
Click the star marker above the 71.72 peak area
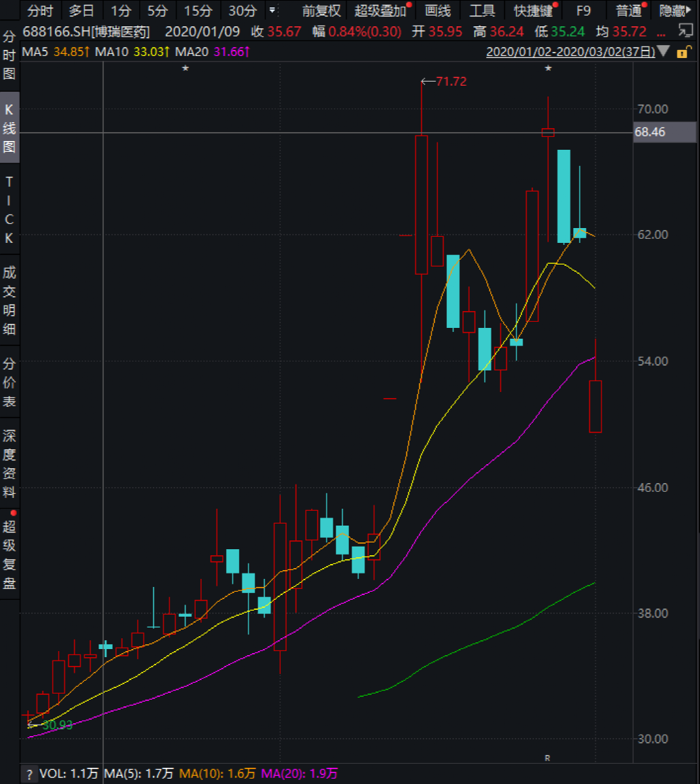pos(548,69)
